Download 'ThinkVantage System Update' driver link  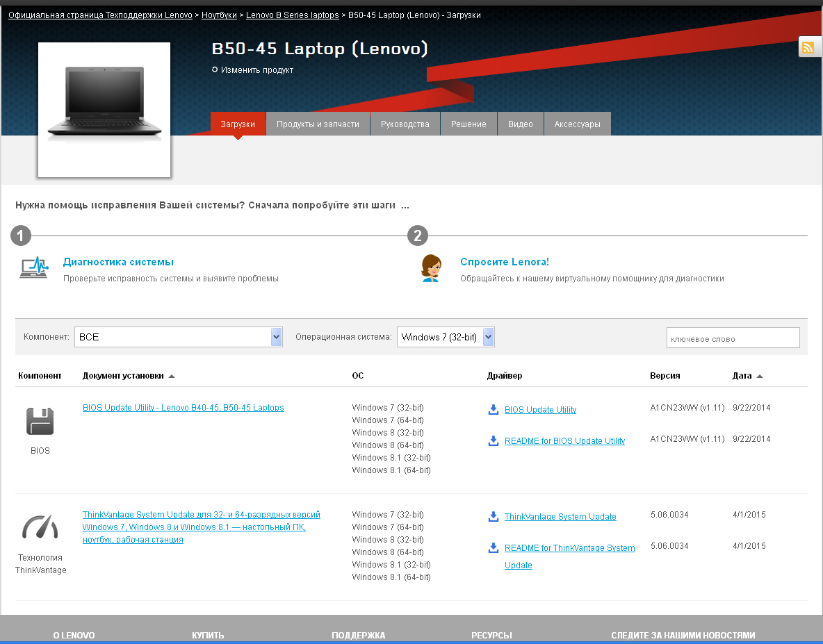[560, 517]
